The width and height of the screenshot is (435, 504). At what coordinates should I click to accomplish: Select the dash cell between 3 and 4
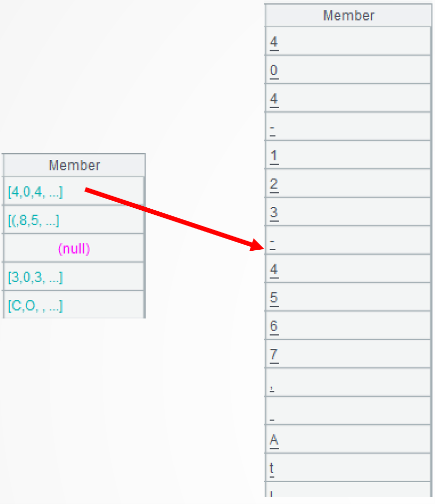273,241
